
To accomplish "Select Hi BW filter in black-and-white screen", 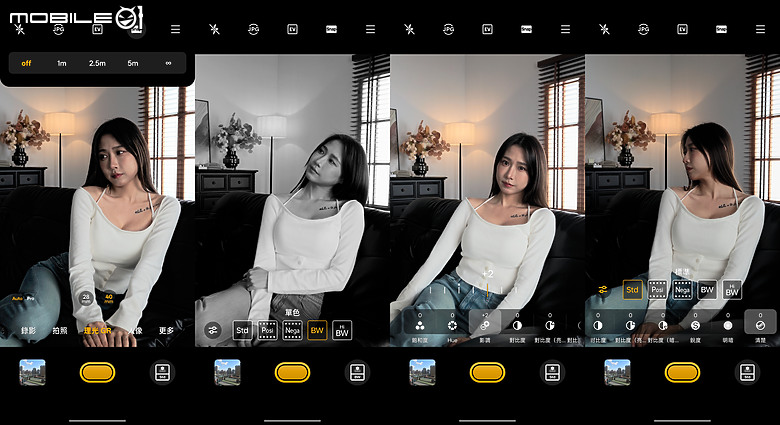I will pos(342,330).
